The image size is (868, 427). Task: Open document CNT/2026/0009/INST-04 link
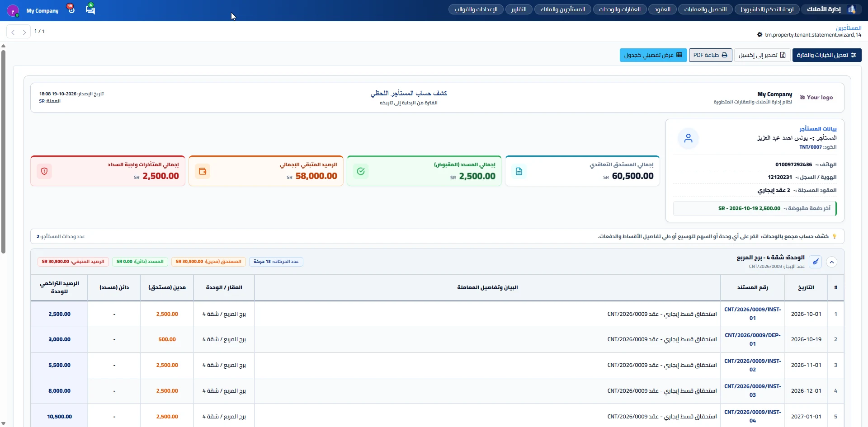pos(752,416)
